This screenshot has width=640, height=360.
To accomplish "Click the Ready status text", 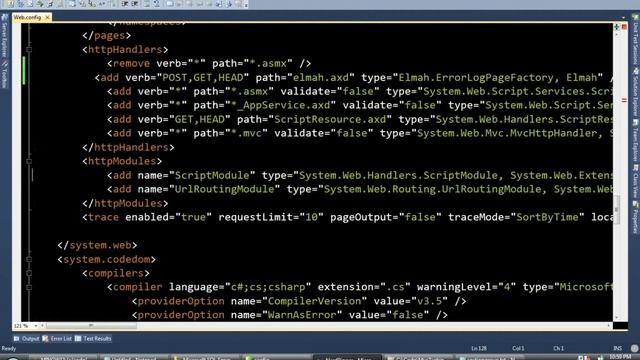I will [9, 349].
